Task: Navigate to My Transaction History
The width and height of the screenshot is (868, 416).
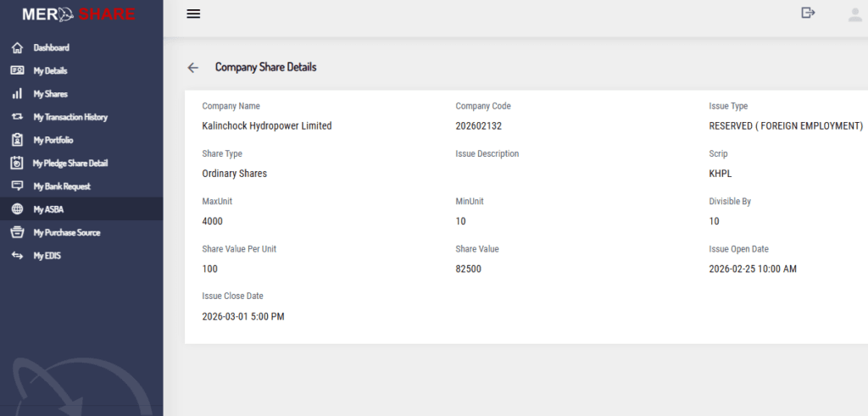Action: [x=70, y=117]
